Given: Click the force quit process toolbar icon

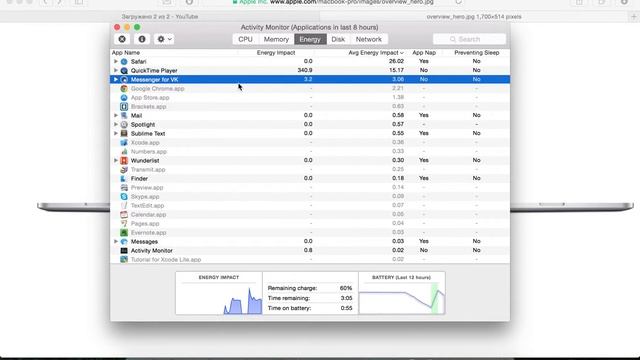Looking at the screenshot, I should coord(122,39).
